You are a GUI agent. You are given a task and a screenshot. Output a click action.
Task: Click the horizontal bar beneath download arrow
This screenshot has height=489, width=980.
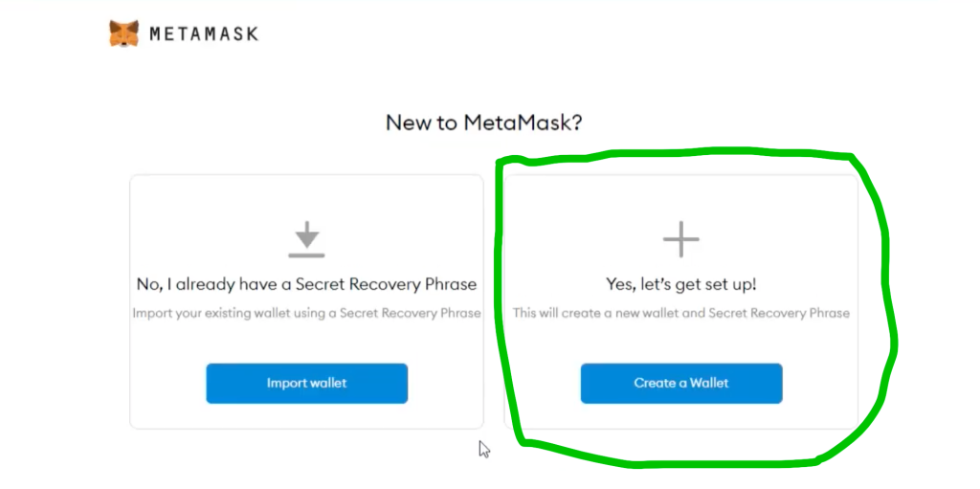[x=306, y=256]
